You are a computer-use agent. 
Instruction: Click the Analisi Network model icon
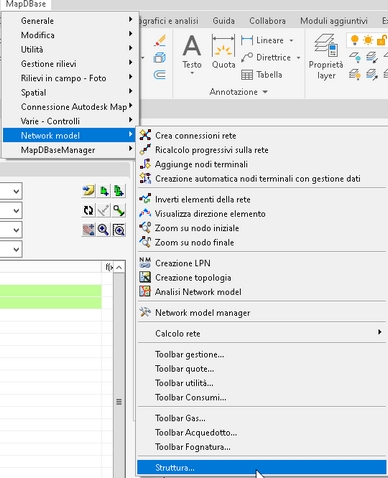(x=145, y=291)
